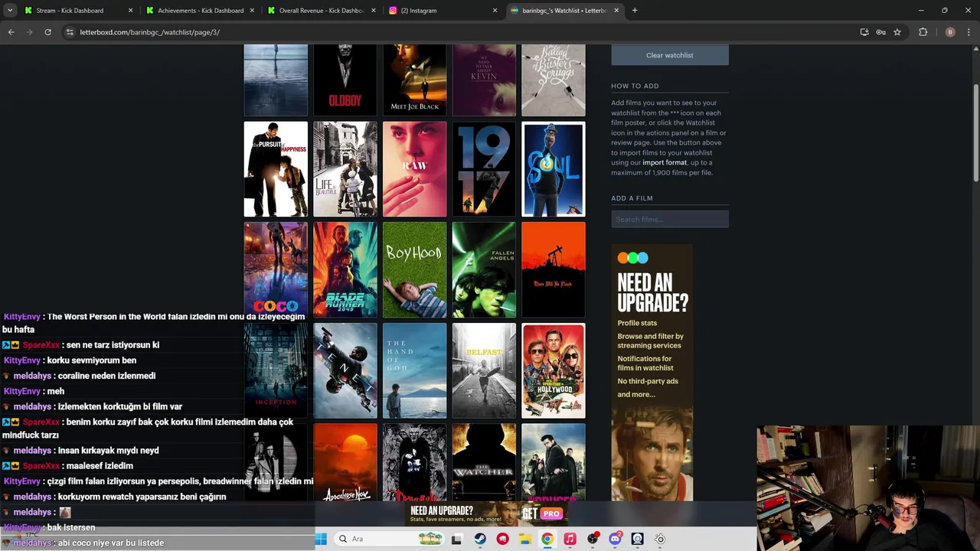Open the Chrome profile avatar
The width and height of the screenshot is (980, 551).
tap(950, 32)
